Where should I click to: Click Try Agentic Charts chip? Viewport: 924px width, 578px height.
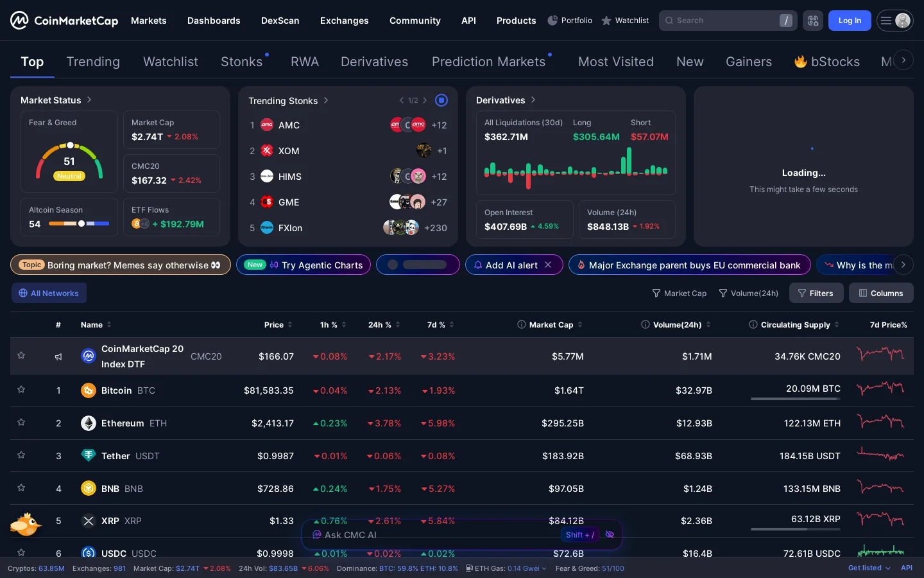pyautogui.click(x=304, y=265)
